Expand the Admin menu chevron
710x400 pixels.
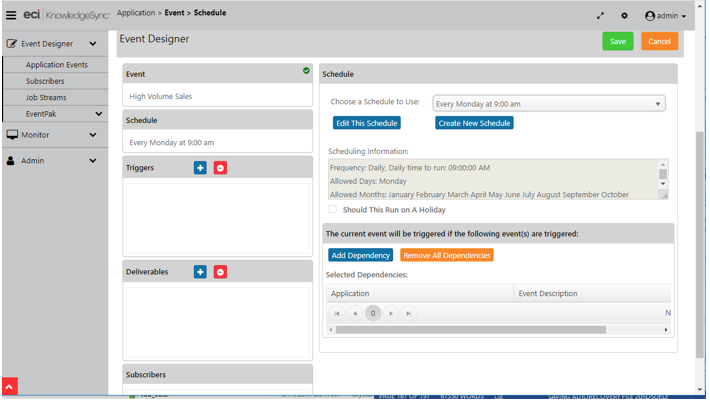coord(93,161)
